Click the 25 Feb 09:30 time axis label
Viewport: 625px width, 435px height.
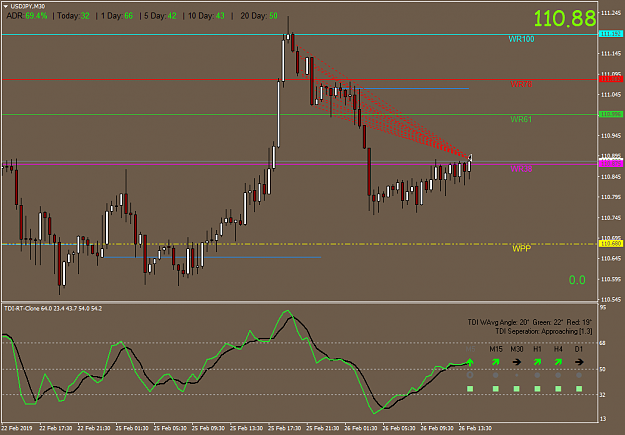pos(208,428)
